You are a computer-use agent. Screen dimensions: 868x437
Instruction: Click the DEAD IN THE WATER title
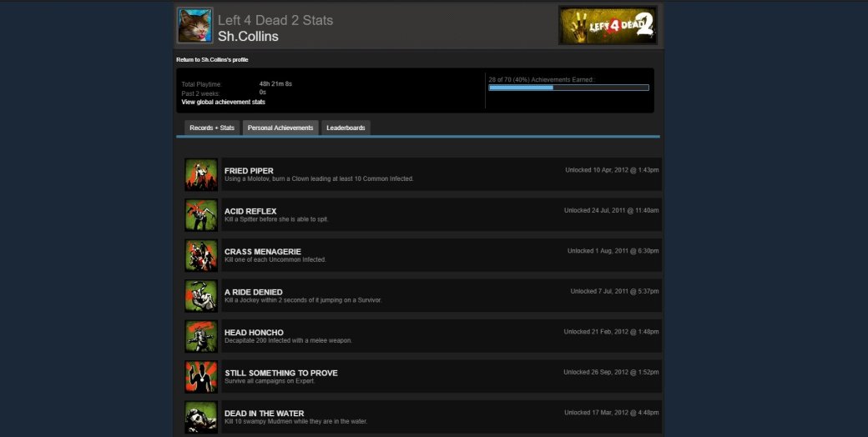tap(264, 413)
